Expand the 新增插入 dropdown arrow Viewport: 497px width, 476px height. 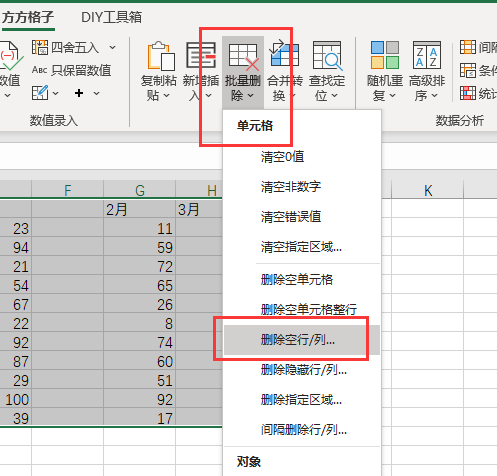209,96
